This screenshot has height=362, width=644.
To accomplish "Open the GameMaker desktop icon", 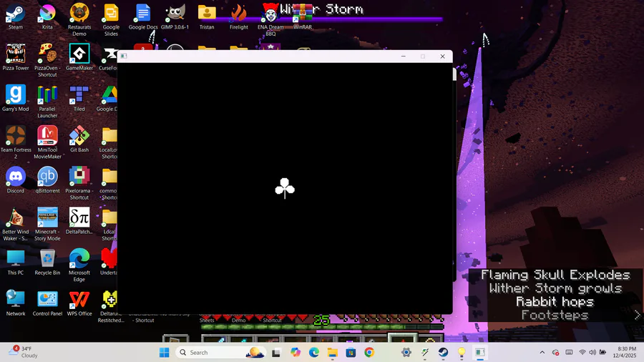I will pos(79,57).
